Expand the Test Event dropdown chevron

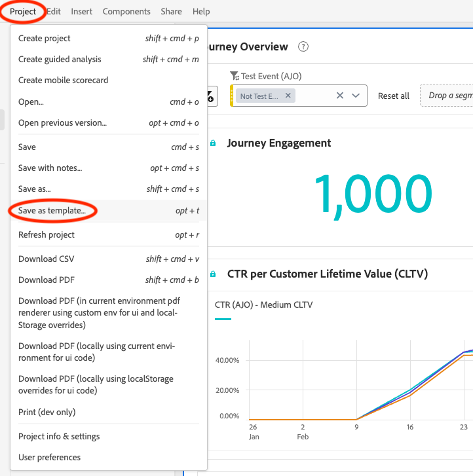coord(356,96)
